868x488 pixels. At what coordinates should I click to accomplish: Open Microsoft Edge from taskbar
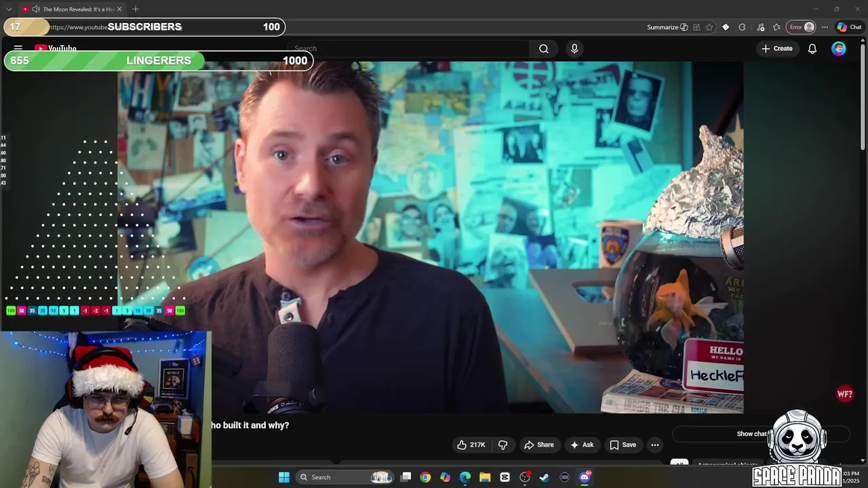465,477
